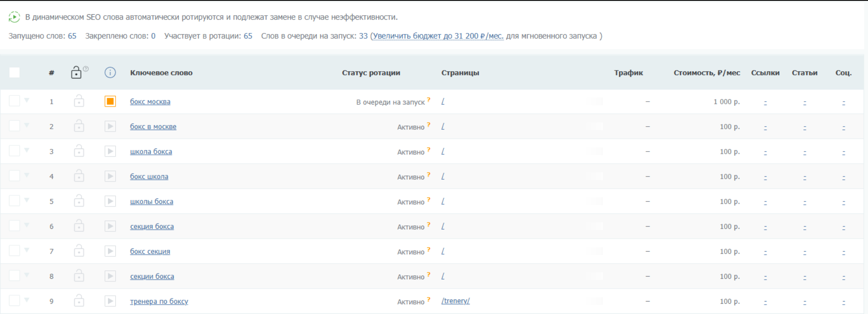Click the lock icon in бокс в москве row

tap(79, 126)
